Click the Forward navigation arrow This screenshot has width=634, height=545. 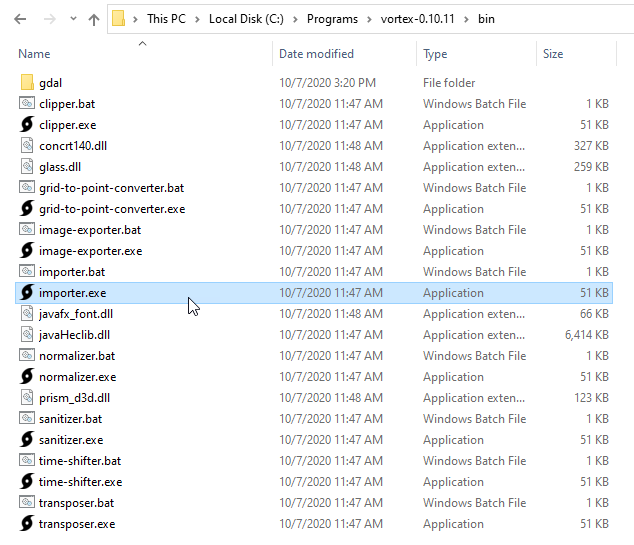(x=49, y=19)
